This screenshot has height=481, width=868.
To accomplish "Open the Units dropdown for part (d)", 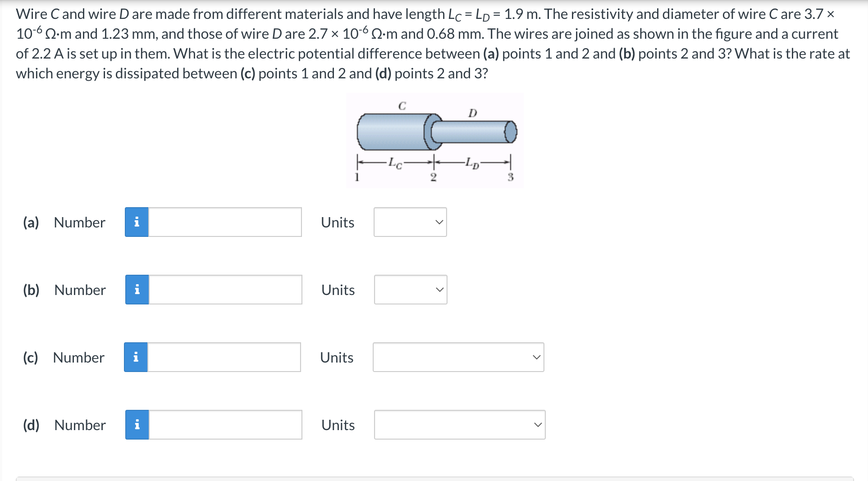I will tap(459, 425).
